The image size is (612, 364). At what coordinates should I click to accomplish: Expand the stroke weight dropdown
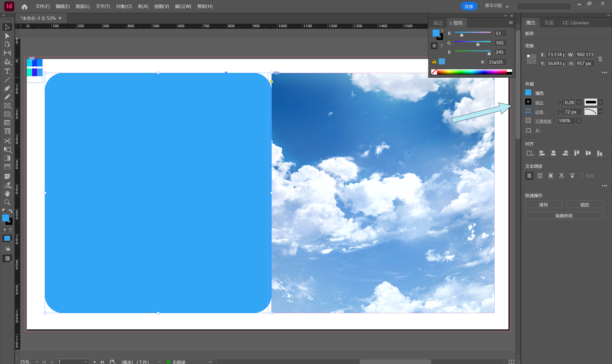(x=579, y=102)
